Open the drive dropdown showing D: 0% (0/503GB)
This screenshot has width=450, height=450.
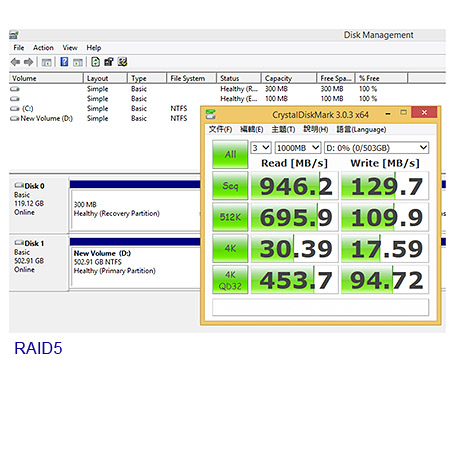pyautogui.click(x=376, y=148)
